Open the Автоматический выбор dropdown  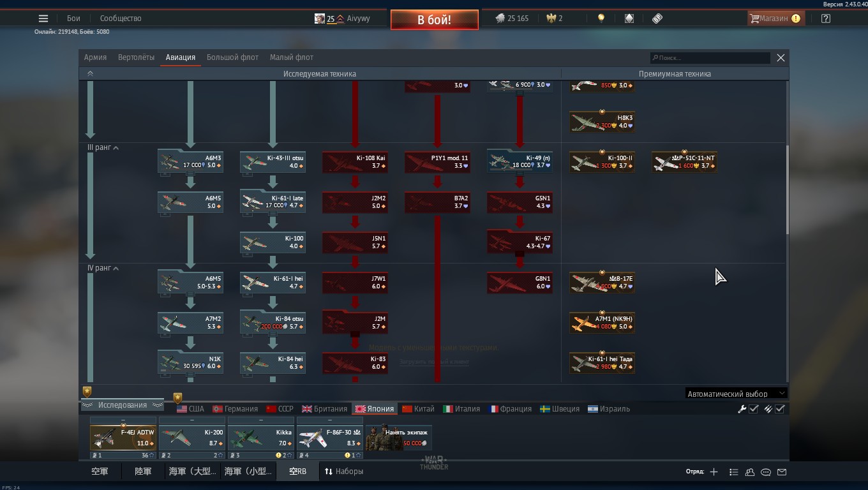736,394
